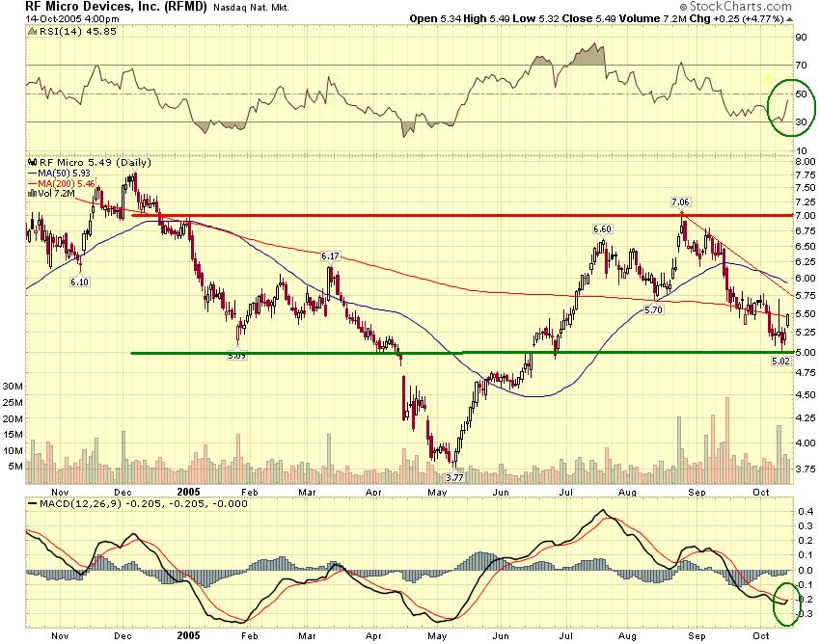This screenshot has height=644, width=820.
Task: Click the 0.0 value on MACD axis
Action: (806, 571)
